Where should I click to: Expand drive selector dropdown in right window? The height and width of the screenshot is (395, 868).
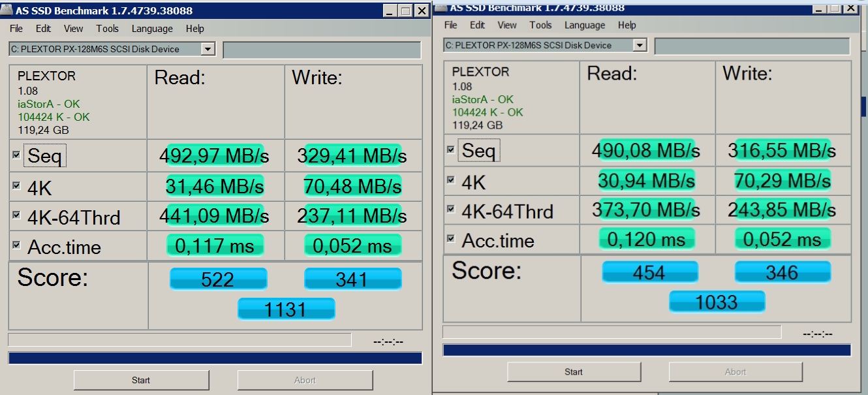pos(640,45)
